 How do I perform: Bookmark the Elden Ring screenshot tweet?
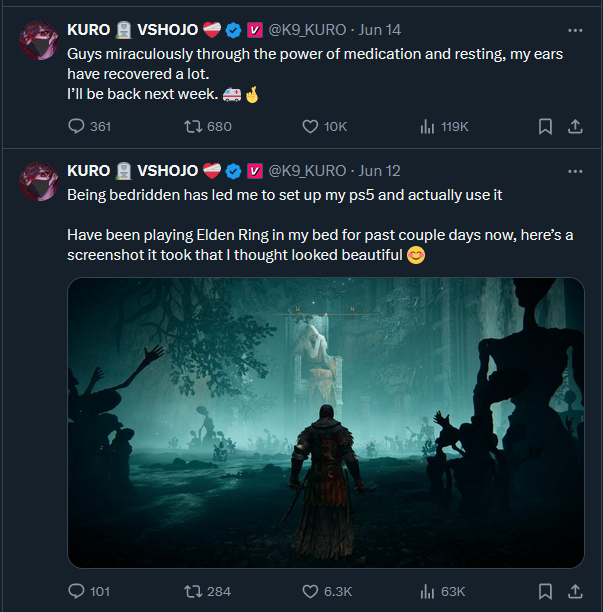[x=545, y=591]
